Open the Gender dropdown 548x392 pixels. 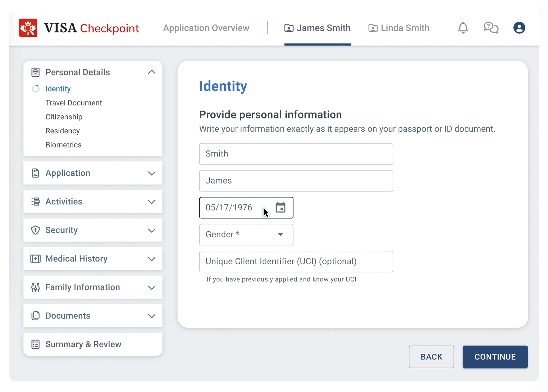[246, 235]
